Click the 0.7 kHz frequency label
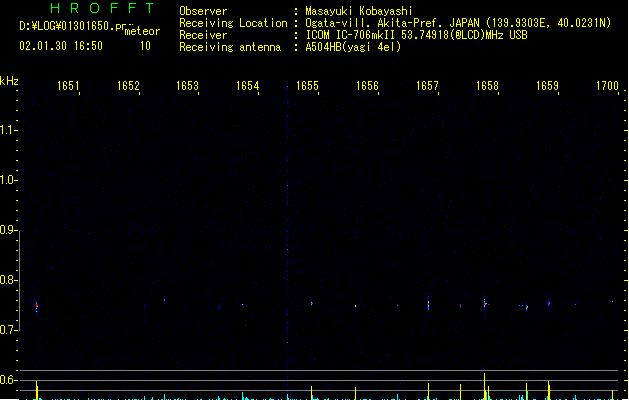This screenshot has width=629, height=400. (x=8, y=330)
